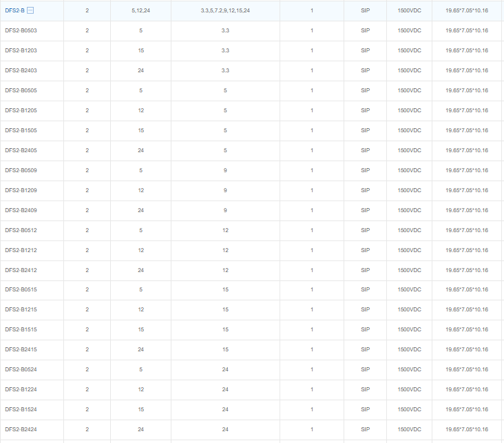Click the dimensions cell in DFS2-B1205 row
504x443 pixels.
click(467, 110)
